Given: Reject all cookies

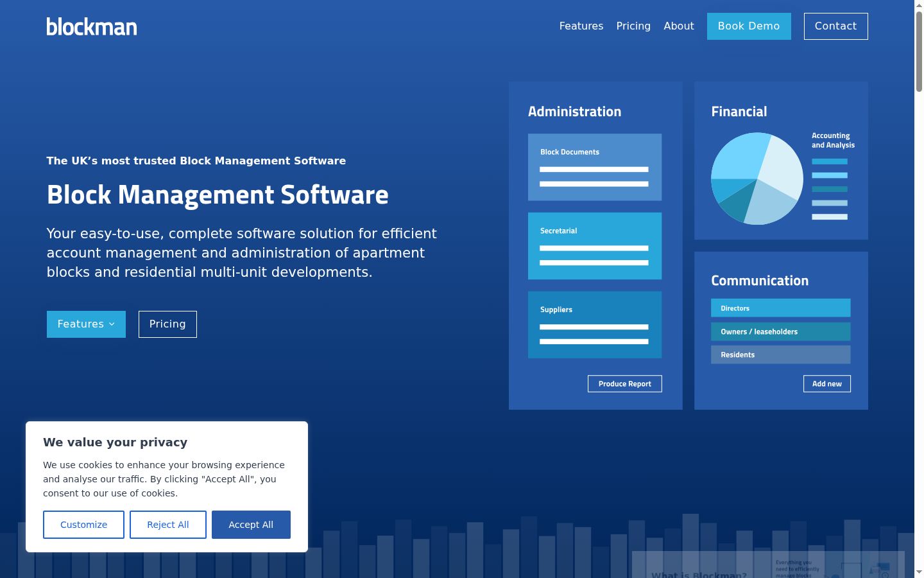Looking at the screenshot, I should [x=168, y=525].
